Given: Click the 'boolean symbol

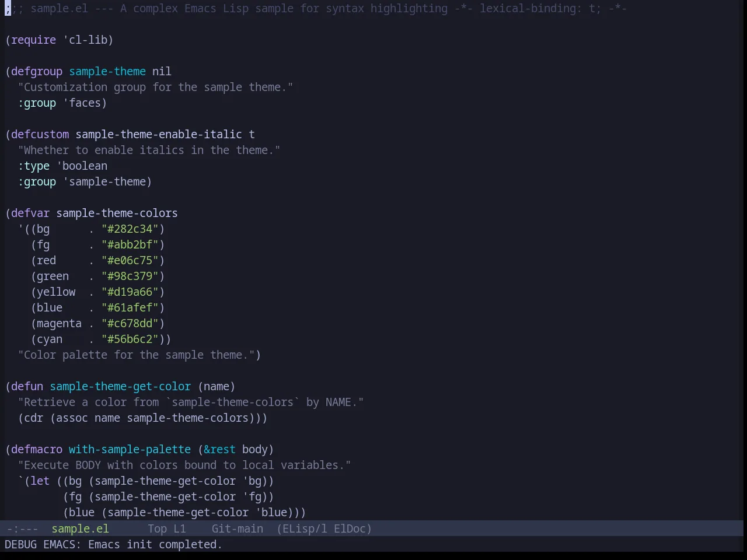Looking at the screenshot, I should click(82, 166).
